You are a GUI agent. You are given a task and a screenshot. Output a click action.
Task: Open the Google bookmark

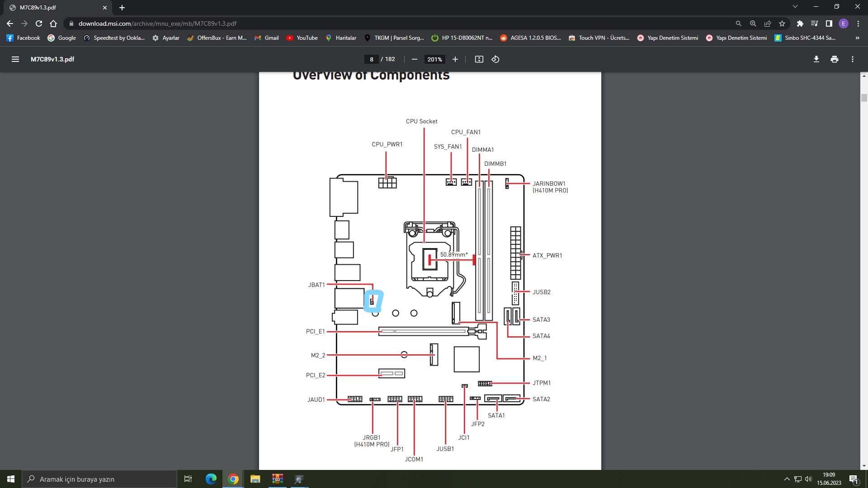(62, 38)
